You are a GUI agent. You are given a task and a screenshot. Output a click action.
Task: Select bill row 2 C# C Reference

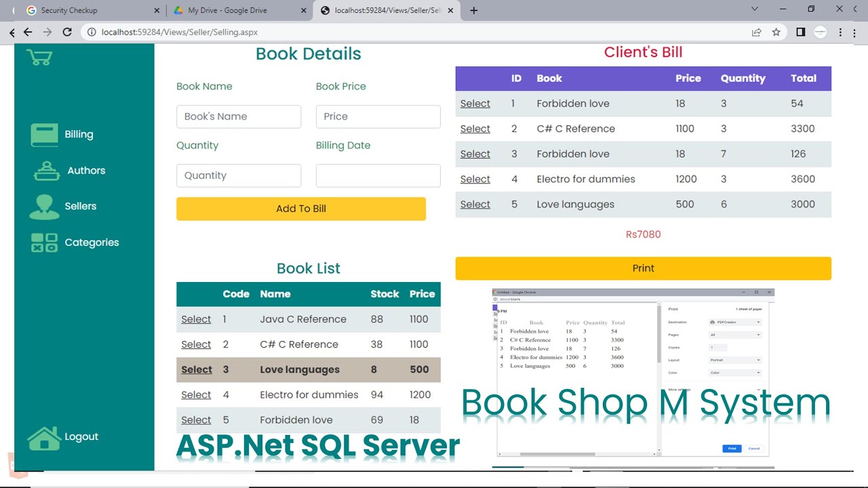[x=475, y=129]
